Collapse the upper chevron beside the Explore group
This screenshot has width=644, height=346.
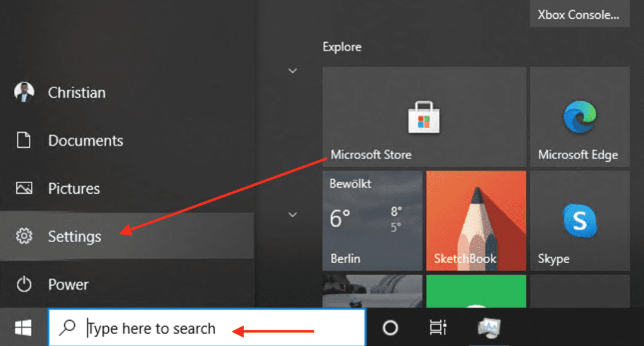[x=292, y=70]
